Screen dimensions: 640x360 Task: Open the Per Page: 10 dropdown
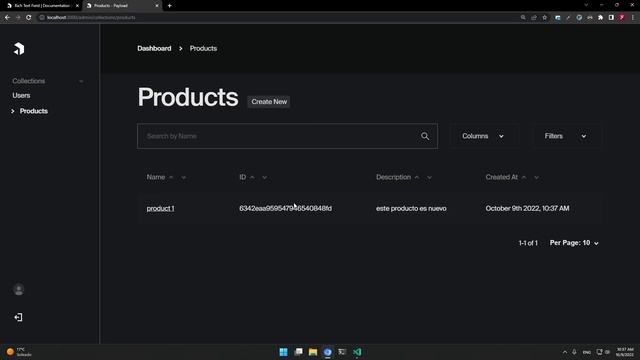pos(574,243)
